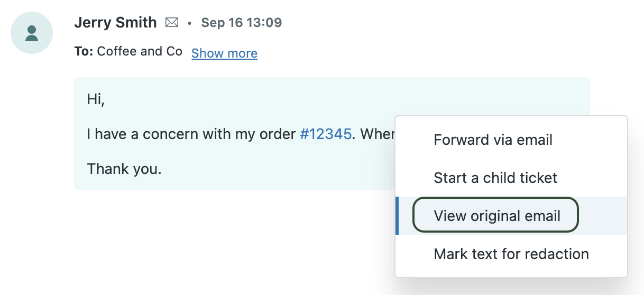Choose Start a child ticket
This screenshot has width=644, height=295.
(495, 178)
